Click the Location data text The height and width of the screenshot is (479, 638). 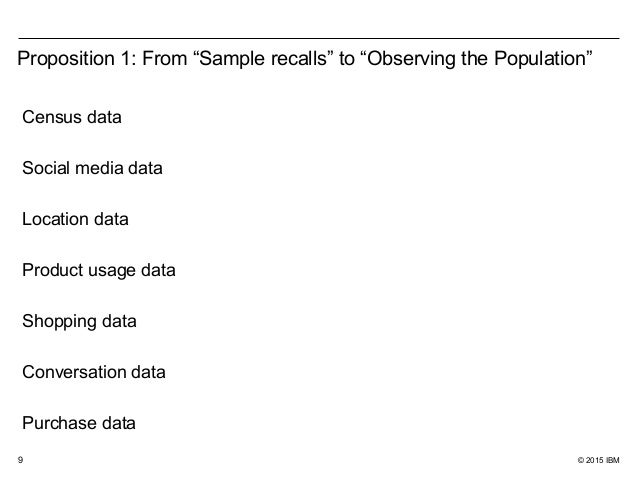pyautogui.click(x=75, y=219)
